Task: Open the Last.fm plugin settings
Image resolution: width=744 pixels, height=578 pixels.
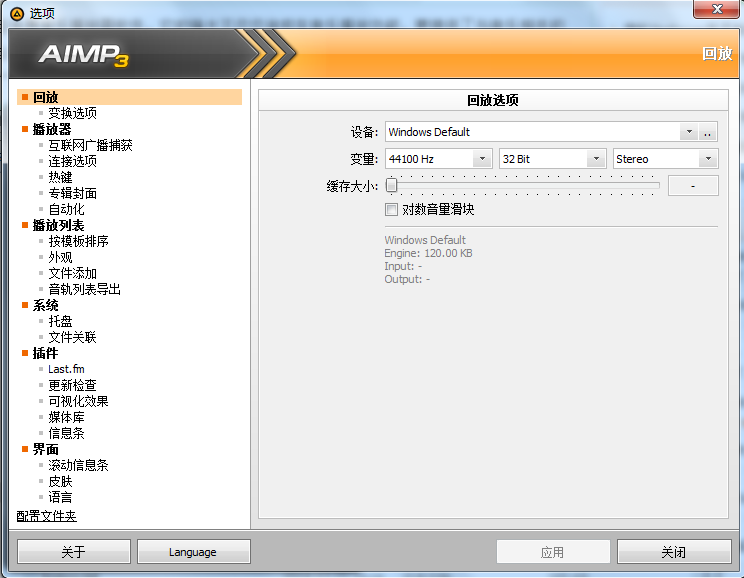Action: (x=66, y=369)
